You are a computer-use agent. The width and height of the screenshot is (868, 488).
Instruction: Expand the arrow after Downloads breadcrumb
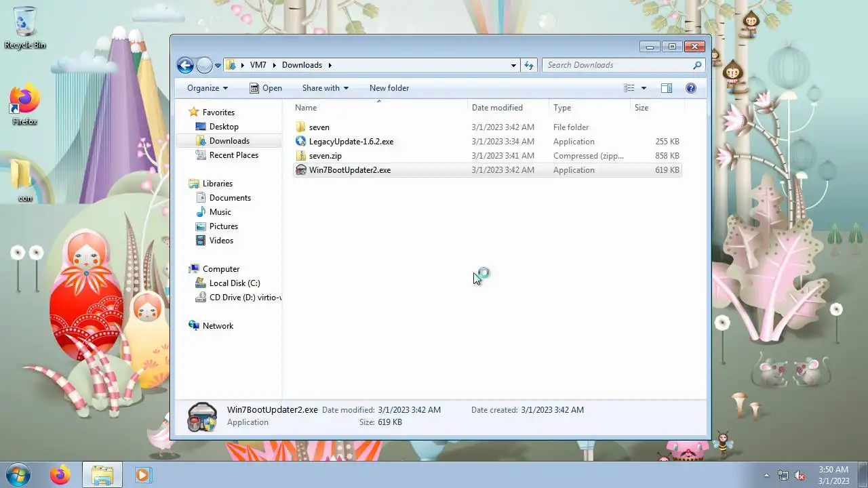[x=330, y=65]
